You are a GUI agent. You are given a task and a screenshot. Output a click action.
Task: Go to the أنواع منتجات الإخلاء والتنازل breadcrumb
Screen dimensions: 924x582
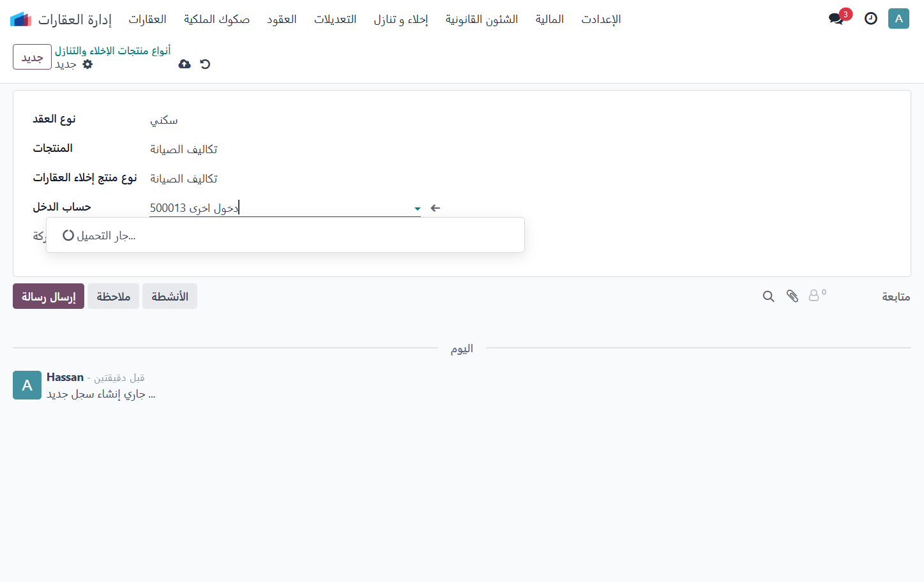click(x=113, y=50)
